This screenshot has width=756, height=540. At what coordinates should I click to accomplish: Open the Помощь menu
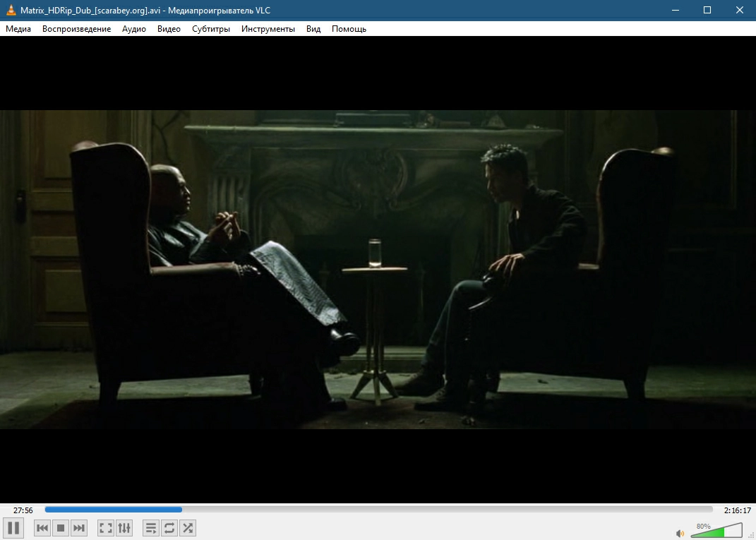(x=349, y=29)
